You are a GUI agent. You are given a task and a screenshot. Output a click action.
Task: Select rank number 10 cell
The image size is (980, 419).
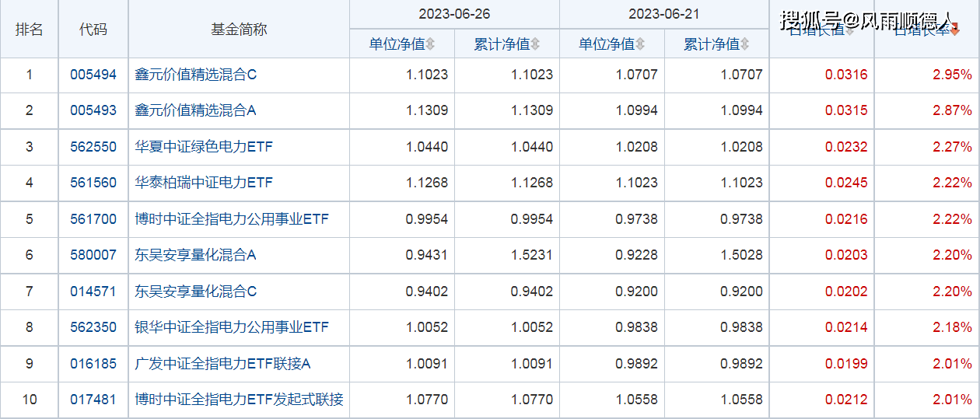tap(30, 400)
